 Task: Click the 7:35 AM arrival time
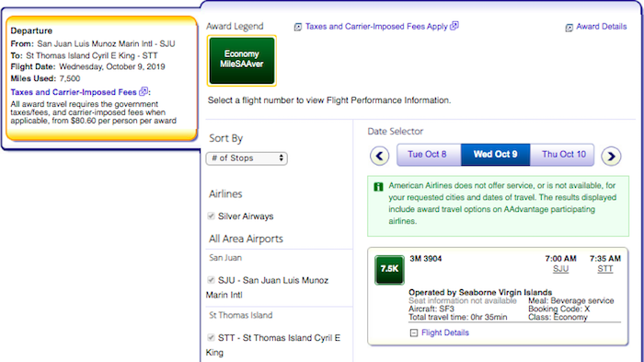click(605, 258)
